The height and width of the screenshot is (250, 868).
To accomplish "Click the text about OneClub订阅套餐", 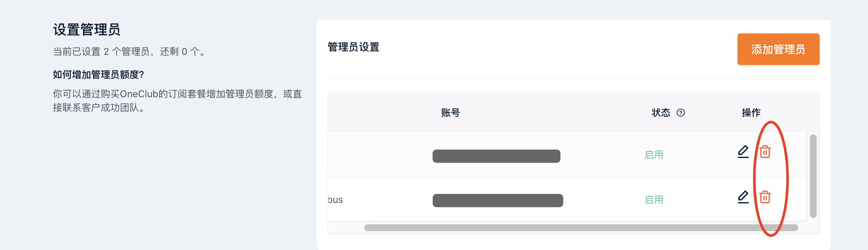I will tap(178, 101).
